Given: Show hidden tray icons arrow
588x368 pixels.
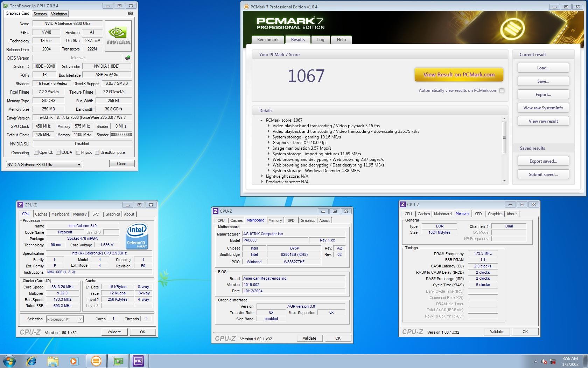Looking at the screenshot, I should click(535, 361).
